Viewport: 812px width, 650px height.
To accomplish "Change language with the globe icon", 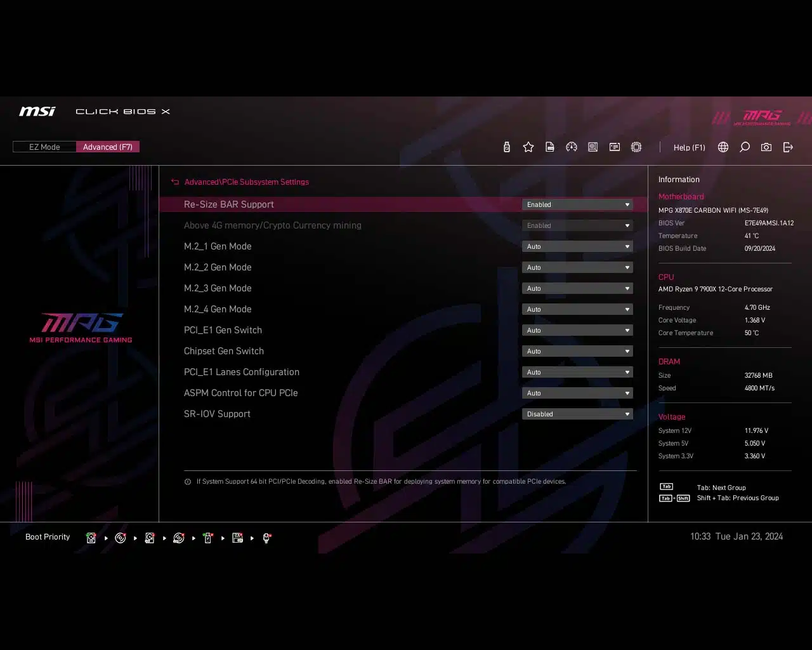I will (x=723, y=147).
